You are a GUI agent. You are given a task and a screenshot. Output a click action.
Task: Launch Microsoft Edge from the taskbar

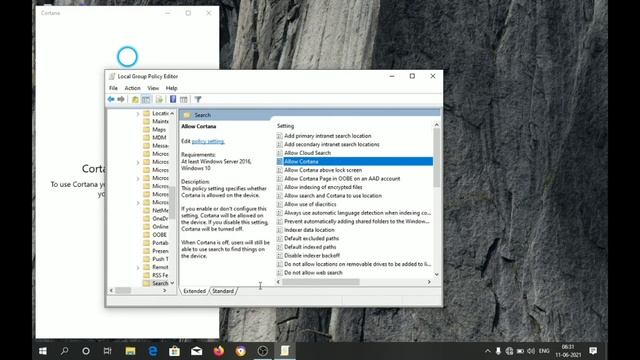(x=153, y=351)
